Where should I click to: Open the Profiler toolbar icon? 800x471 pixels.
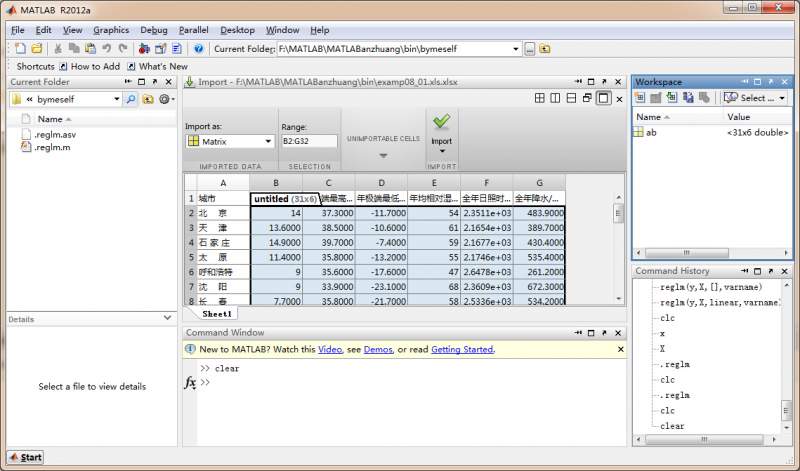[x=177, y=48]
